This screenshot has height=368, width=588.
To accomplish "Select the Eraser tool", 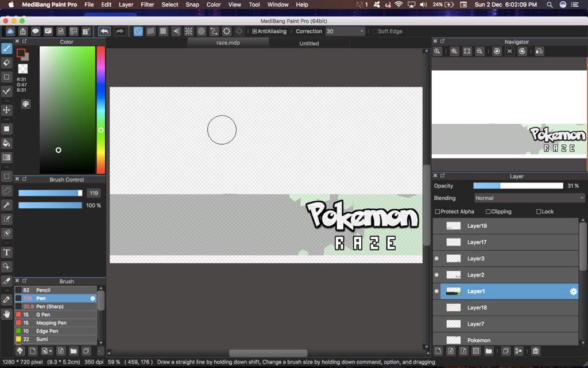I will pos(7,63).
